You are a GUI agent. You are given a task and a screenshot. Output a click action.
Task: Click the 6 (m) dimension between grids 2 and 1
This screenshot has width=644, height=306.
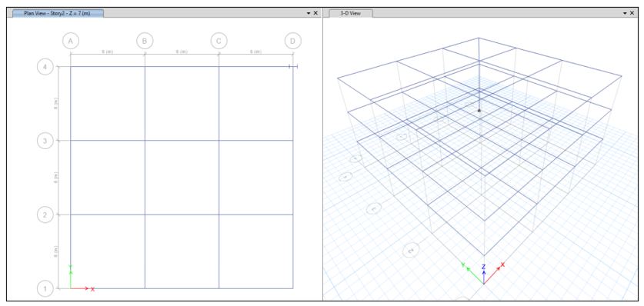(x=56, y=251)
